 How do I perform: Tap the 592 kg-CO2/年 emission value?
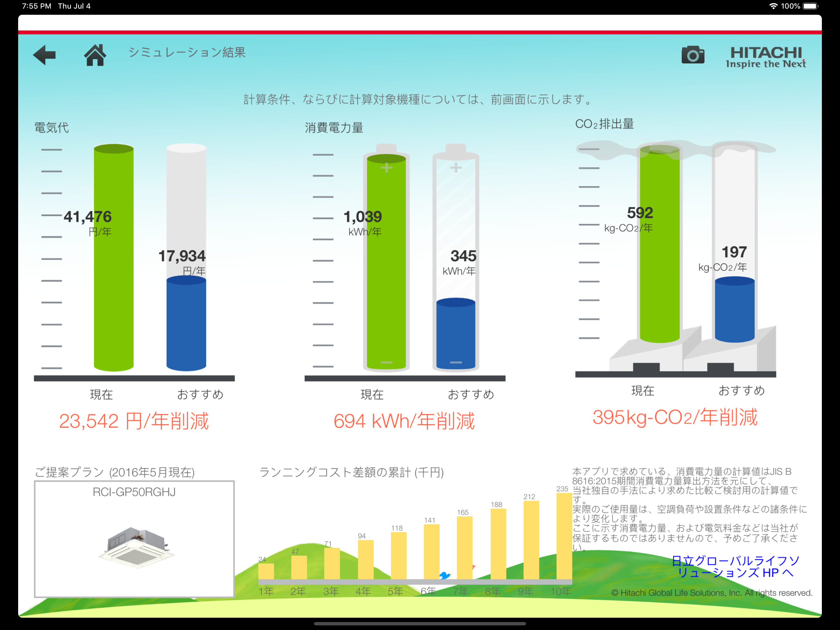point(629,219)
